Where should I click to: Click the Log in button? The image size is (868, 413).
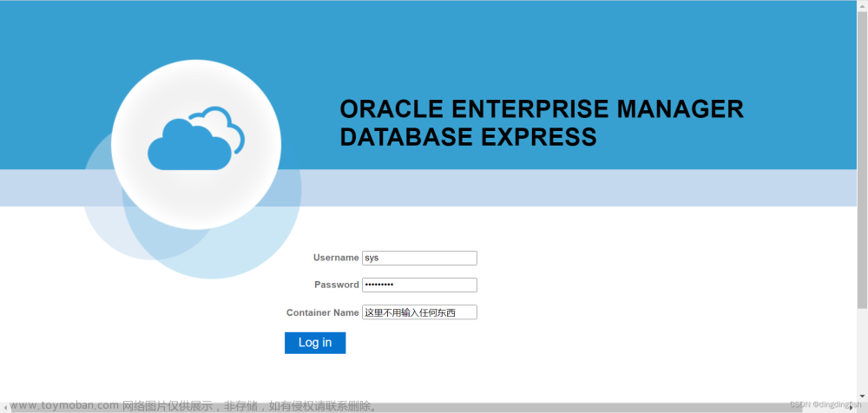pyautogui.click(x=315, y=343)
